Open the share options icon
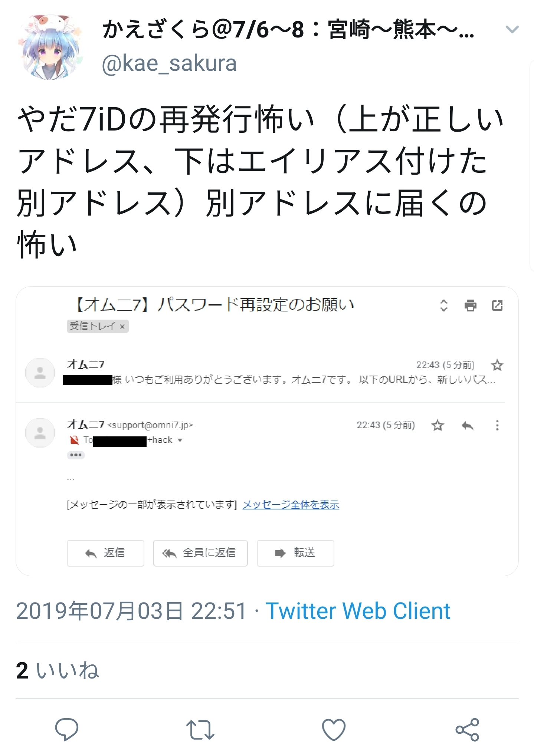 [467, 729]
